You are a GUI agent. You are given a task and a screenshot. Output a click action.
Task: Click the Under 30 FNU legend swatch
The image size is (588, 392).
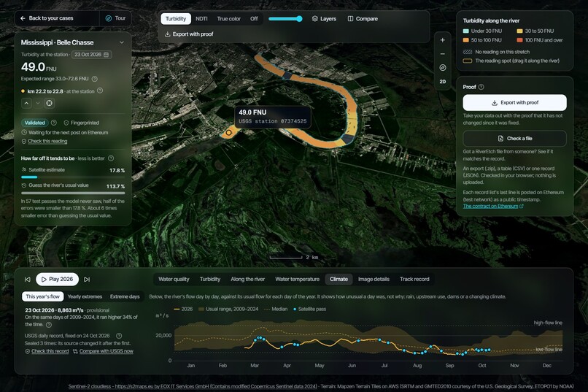click(465, 31)
